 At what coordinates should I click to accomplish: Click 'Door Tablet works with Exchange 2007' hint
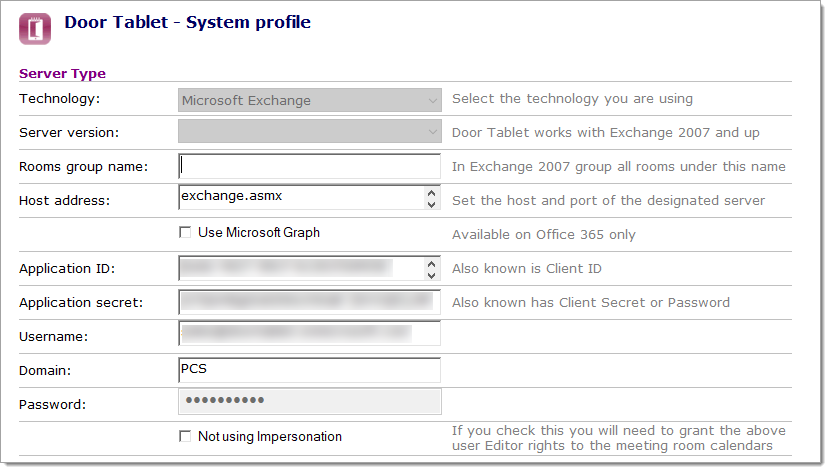[x=606, y=133]
